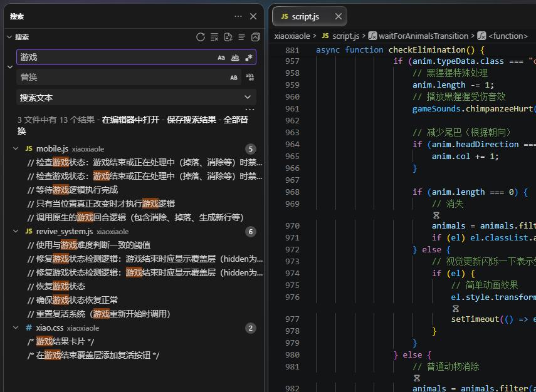Viewport: 536px width, 392px height.
Task: Select the mobile.js file row
Action: [134, 149]
